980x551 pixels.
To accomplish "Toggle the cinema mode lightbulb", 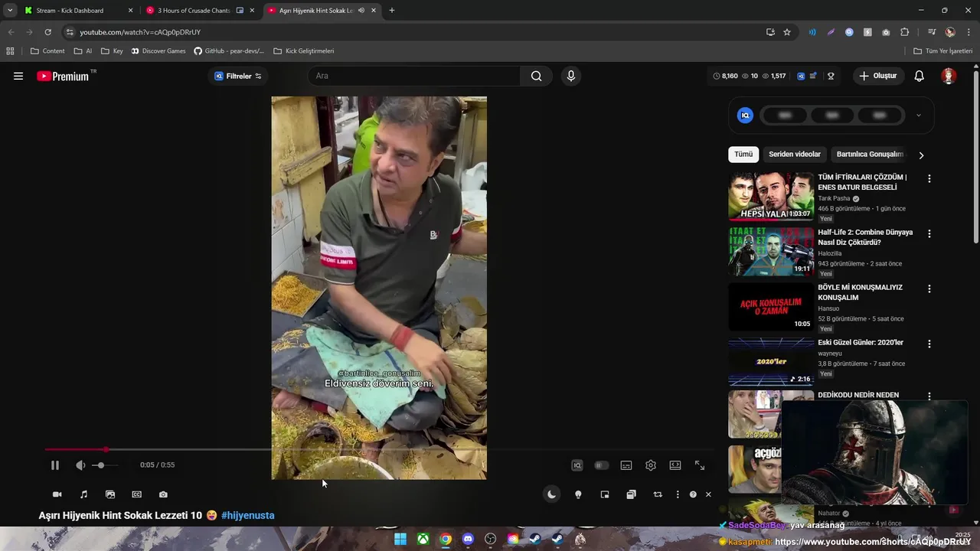I will pos(578,494).
